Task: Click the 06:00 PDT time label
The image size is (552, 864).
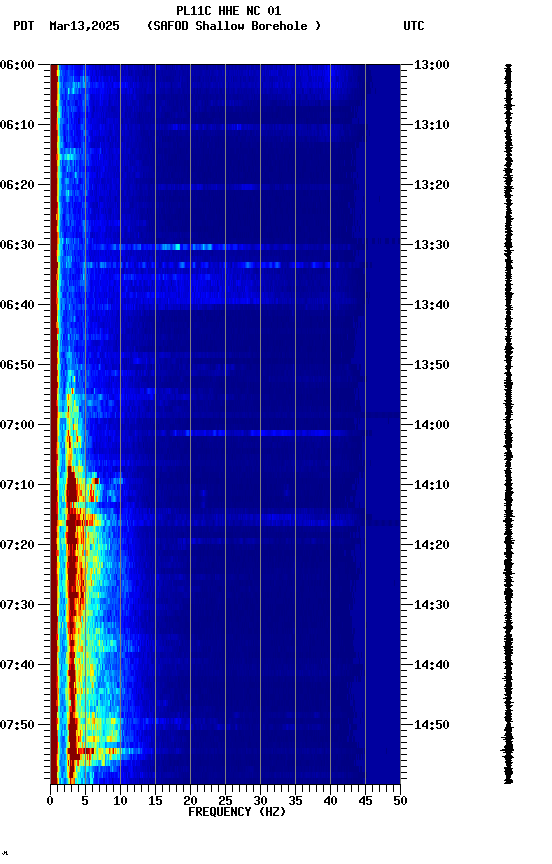Action: point(17,65)
